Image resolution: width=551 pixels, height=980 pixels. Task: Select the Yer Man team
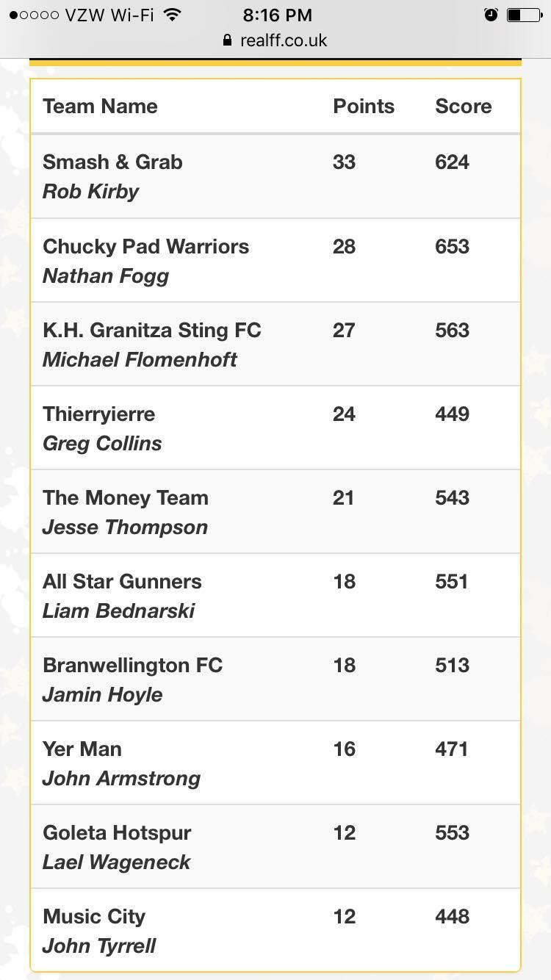pos(82,749)
